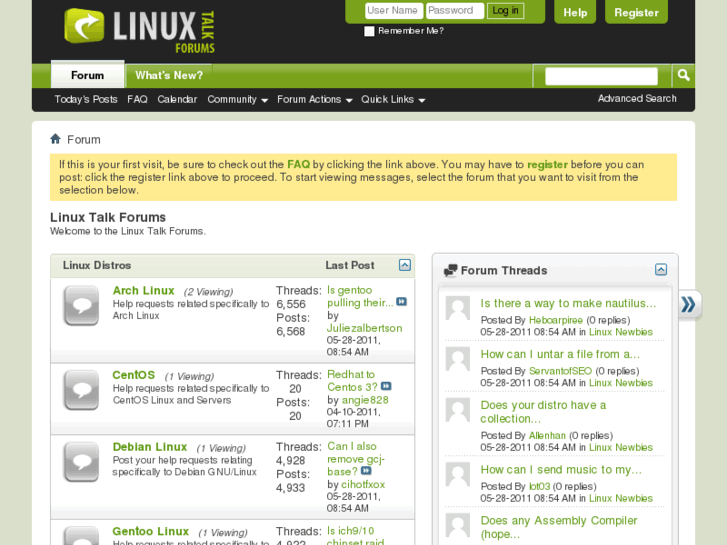Click the Linux Distros category heading
The width and height of the screenshot is (727, 545).
pyautogui.click(x=97, y=265)
